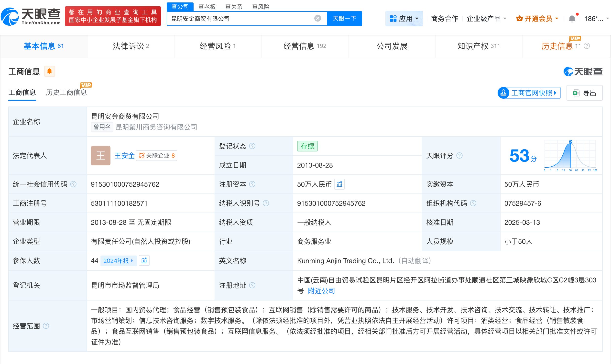Open the 开通会员 membership dropdown
The height and width of the screenshot is (364, 611).
click(537, 18)
